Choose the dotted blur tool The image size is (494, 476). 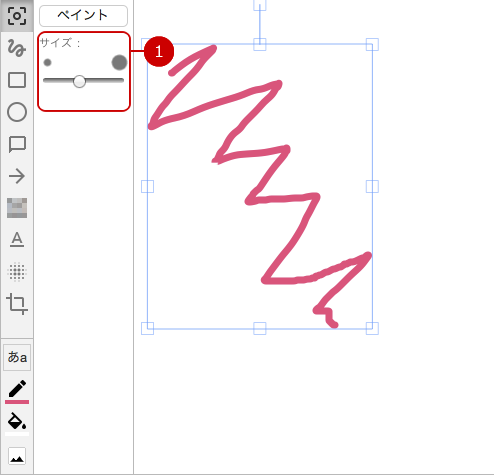[17, 271]
